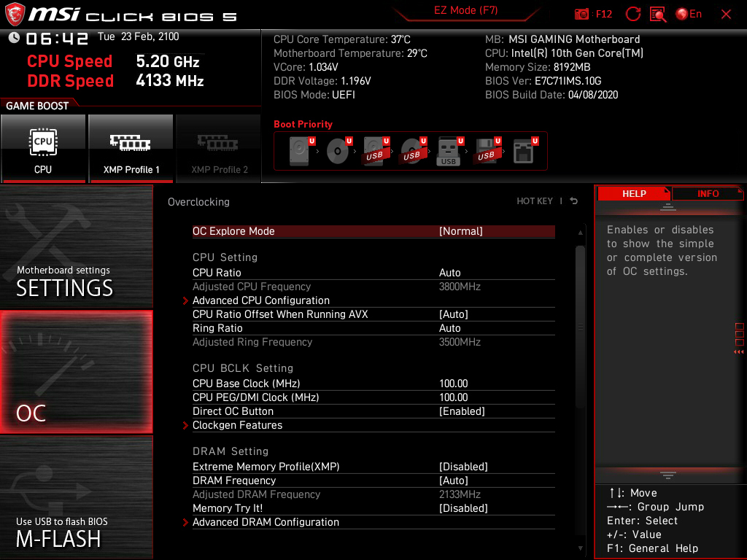Click scroll up arrow of settings list
The height and width of the screenshot is (560, 747).
[580, 233]
